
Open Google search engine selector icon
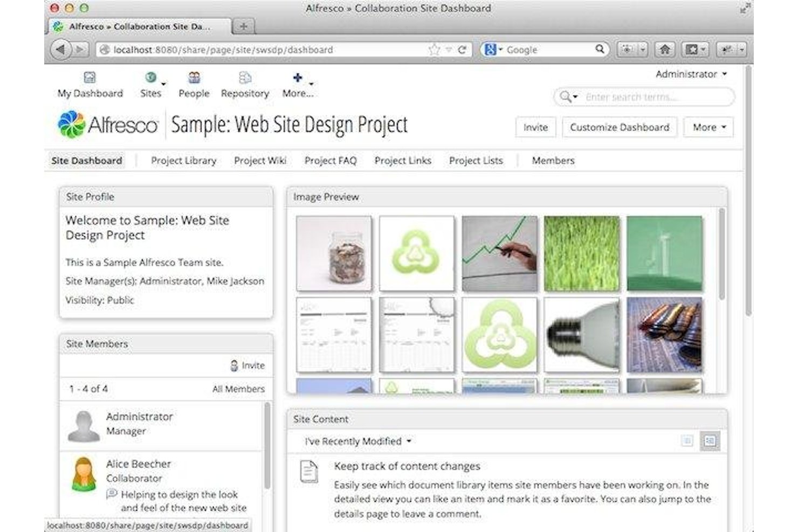[493, 50]
